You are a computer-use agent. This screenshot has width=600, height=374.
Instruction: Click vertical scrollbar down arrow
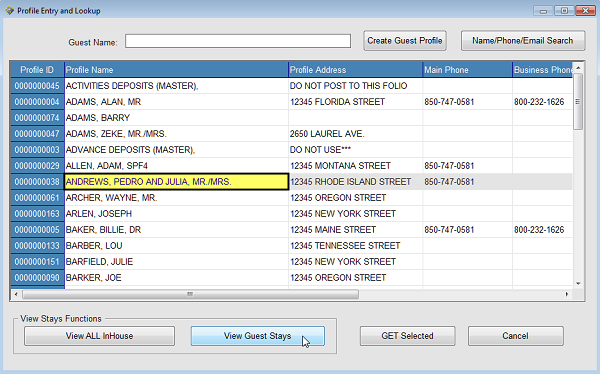click(578, 284)
